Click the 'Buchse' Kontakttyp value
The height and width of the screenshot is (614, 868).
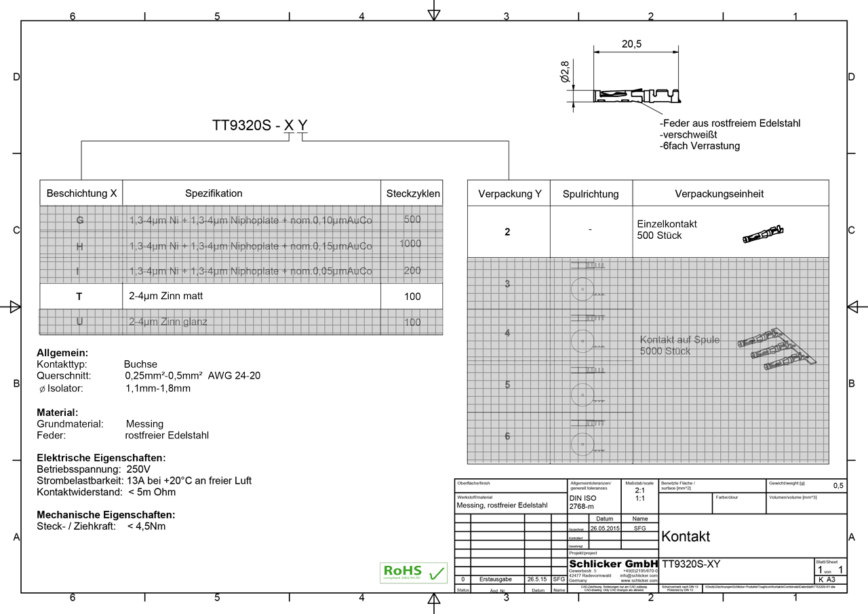pos(140,364)
